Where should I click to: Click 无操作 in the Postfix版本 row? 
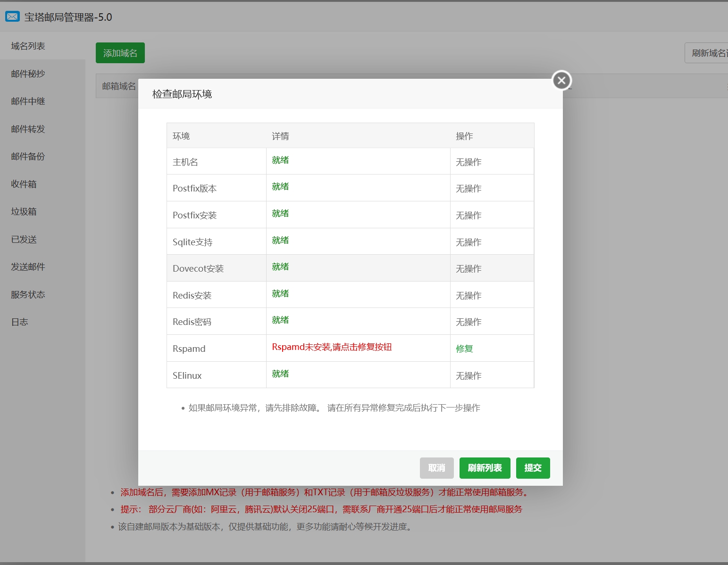tap(469, 188)
